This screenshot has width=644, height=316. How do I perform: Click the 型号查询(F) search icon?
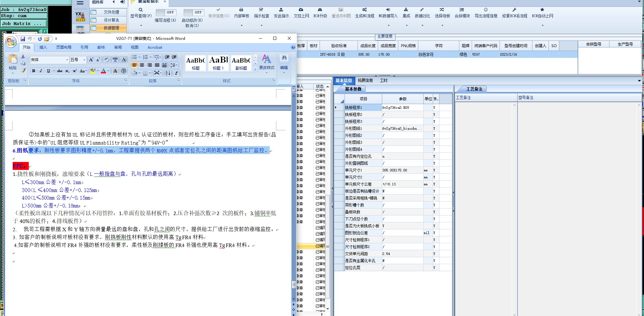click(141, 10)
